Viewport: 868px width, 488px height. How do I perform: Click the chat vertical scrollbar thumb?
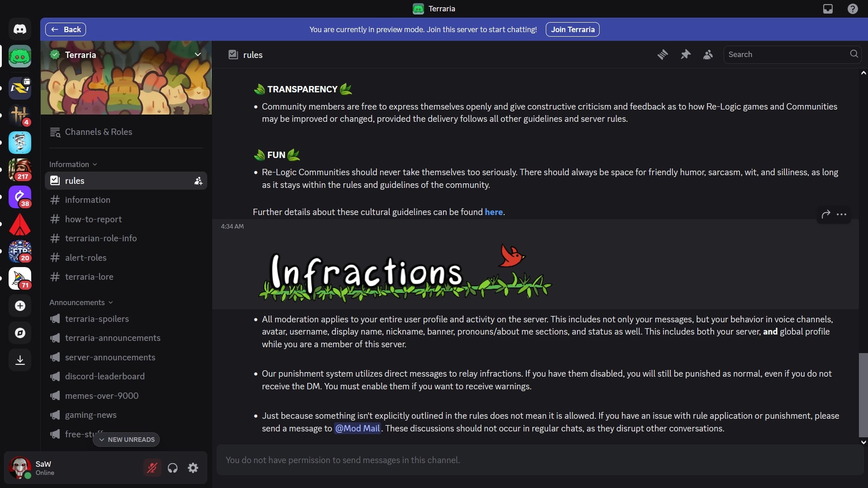[x=863, y=395]
